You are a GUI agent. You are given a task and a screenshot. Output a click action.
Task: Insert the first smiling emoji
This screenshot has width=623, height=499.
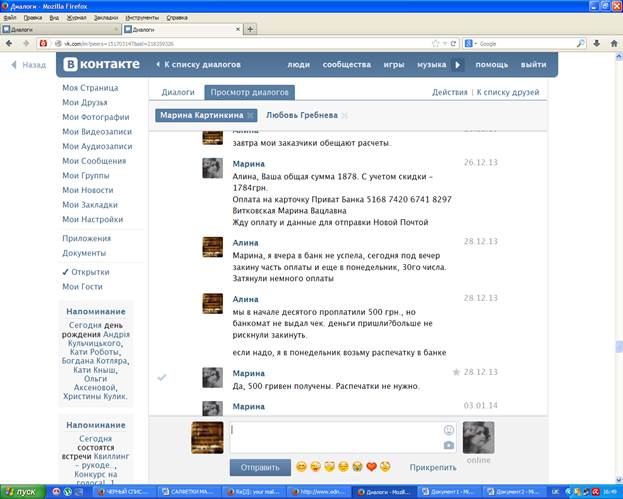[x=302, y=466]
